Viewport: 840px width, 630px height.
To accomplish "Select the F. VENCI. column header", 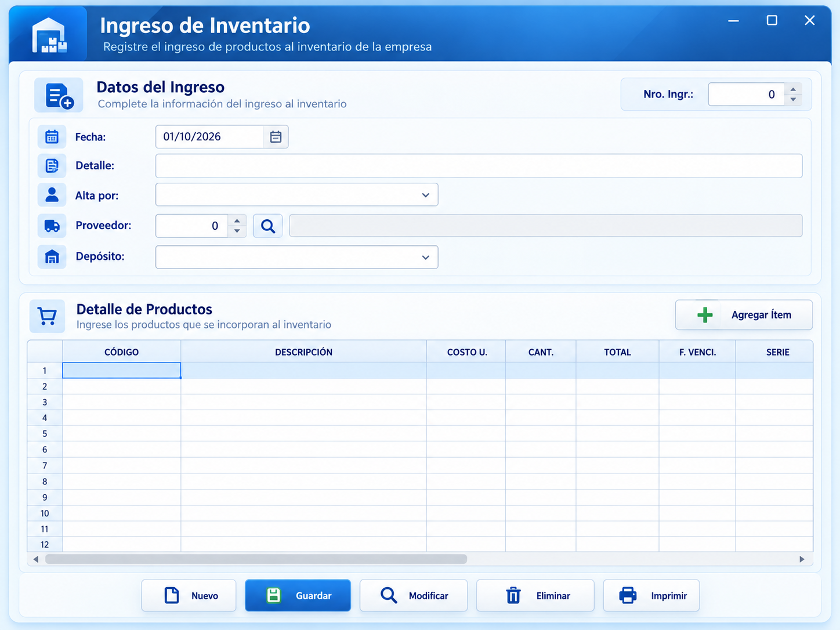I will point(697,352).
